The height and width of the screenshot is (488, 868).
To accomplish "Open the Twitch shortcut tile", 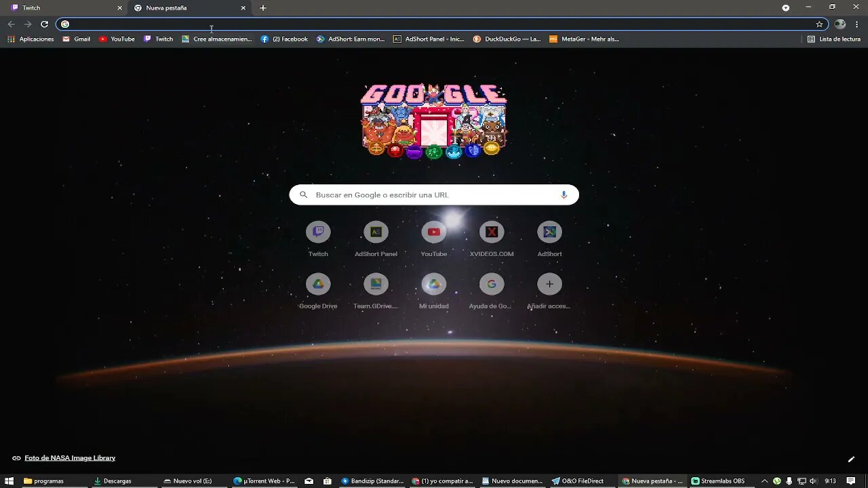I will [318, 239].
